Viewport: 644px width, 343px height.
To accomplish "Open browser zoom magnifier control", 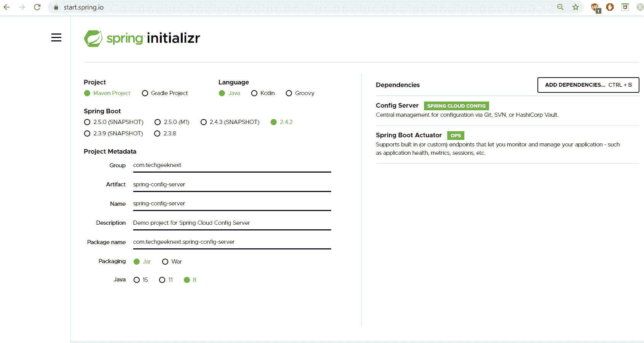I will (x=560, y=7).
